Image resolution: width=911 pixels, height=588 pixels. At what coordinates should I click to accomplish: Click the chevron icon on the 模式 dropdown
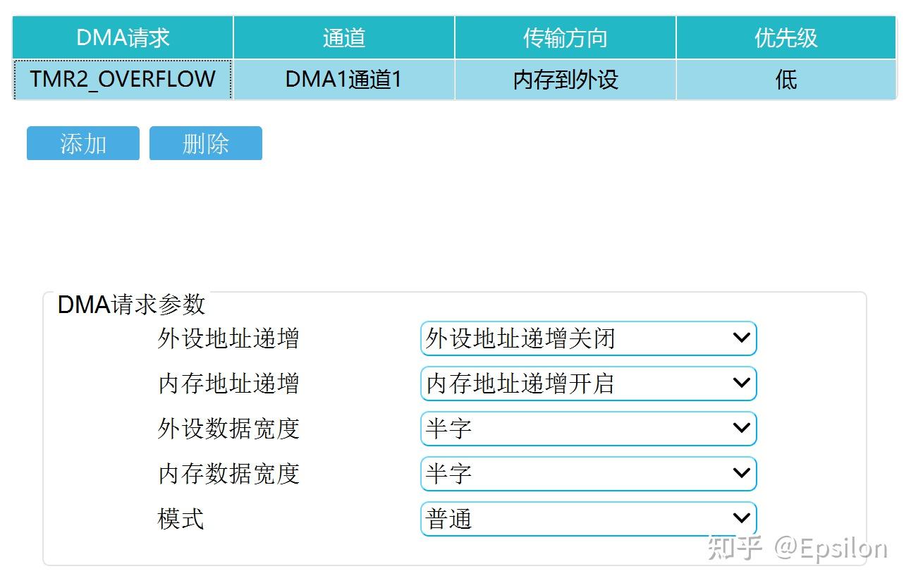pyautogui.click(x=741, y=519)
